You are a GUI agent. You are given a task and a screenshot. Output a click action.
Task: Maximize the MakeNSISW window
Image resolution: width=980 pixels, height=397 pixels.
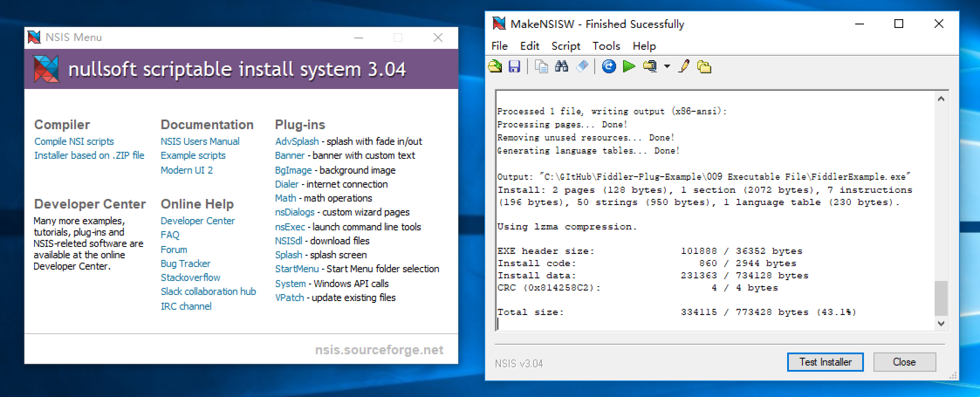pyautogui.click(x=899, y=24)
